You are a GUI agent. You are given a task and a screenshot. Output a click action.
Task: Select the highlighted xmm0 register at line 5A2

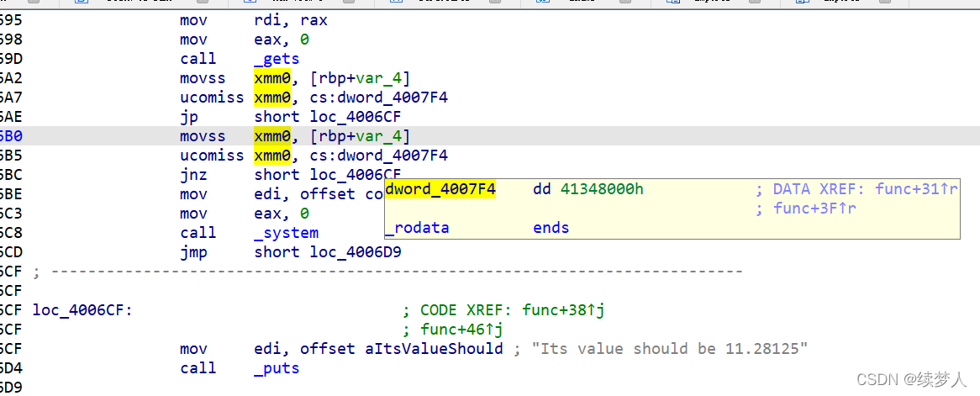(x=271, y=79)
